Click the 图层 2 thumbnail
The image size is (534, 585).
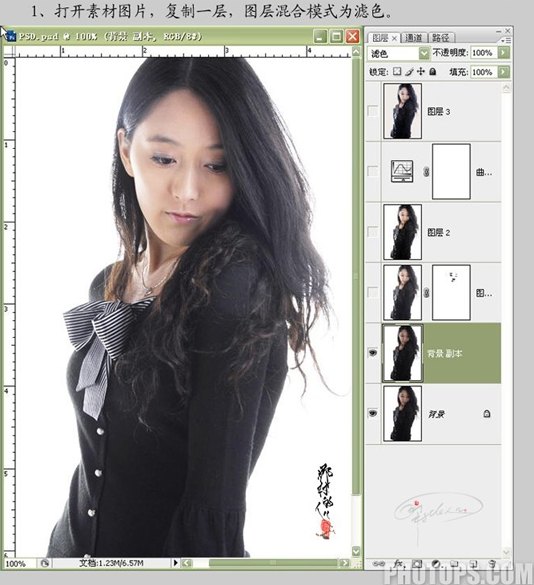coord(403,232)
